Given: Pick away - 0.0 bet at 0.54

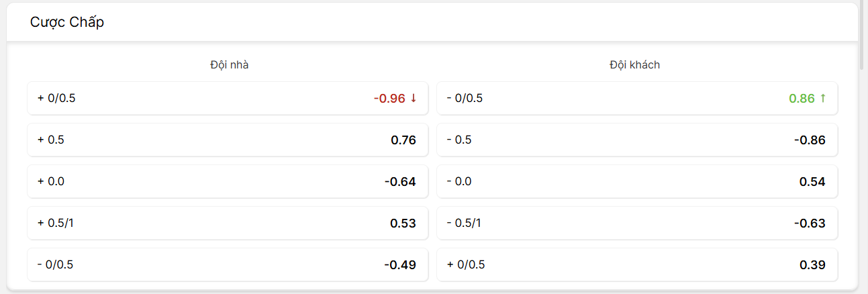Looking at the screenshot, I should tap(637, 181).
